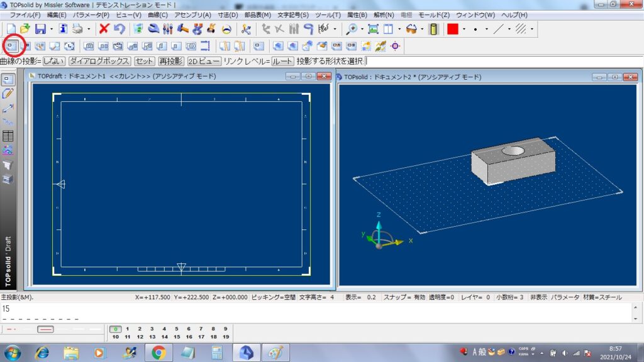The height and width of the screenshot is (362, 644).
Task: Click the hatch pattern swatch
Action: click(x=521, y=29)
